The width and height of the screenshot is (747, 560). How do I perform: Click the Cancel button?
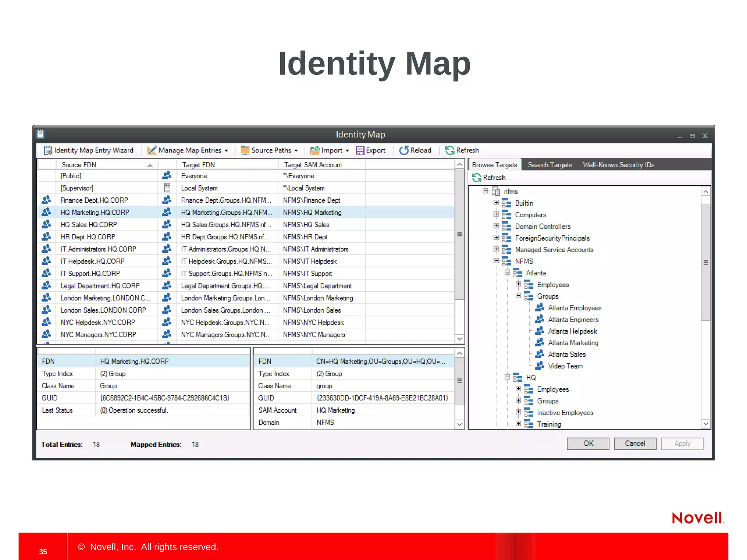[635, 444]
